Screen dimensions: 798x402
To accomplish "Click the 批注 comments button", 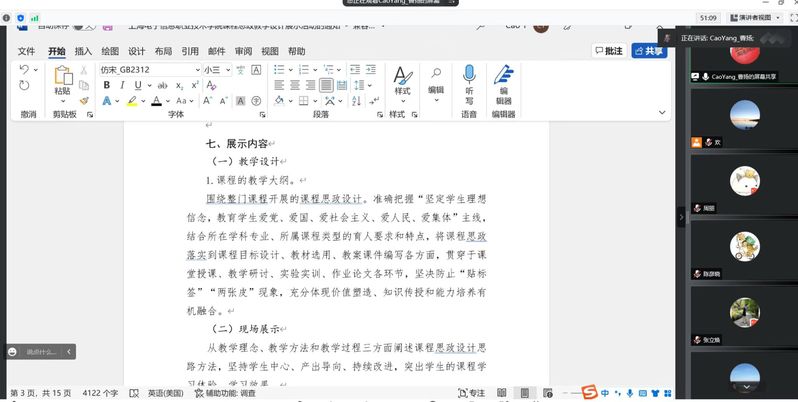I will click(x=608, y=51).
